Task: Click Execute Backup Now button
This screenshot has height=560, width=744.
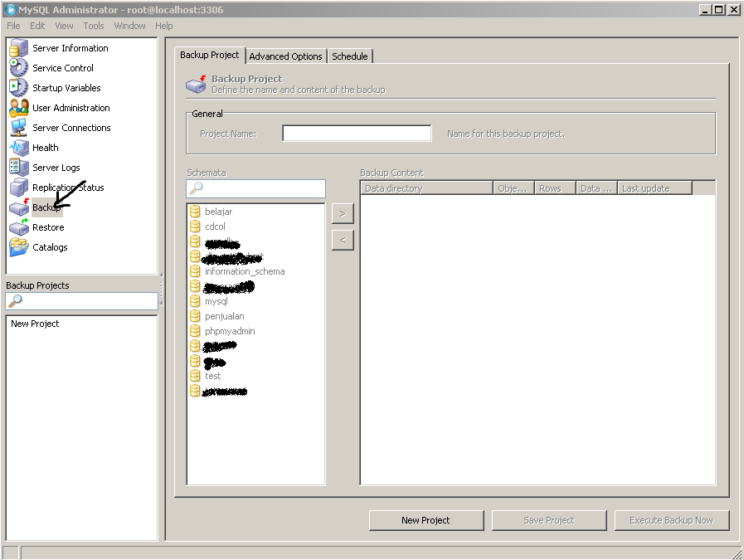Action: 671,520
